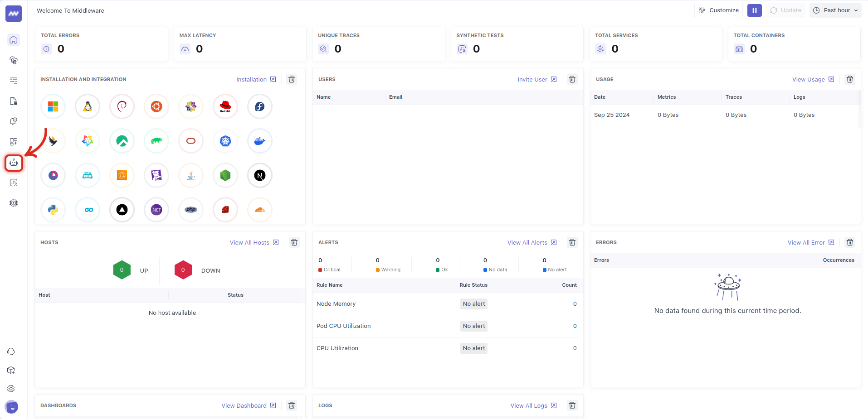This screenshot has width=868, height=419.
Task: Select the Node Memory alert rule
Action: 336,303
